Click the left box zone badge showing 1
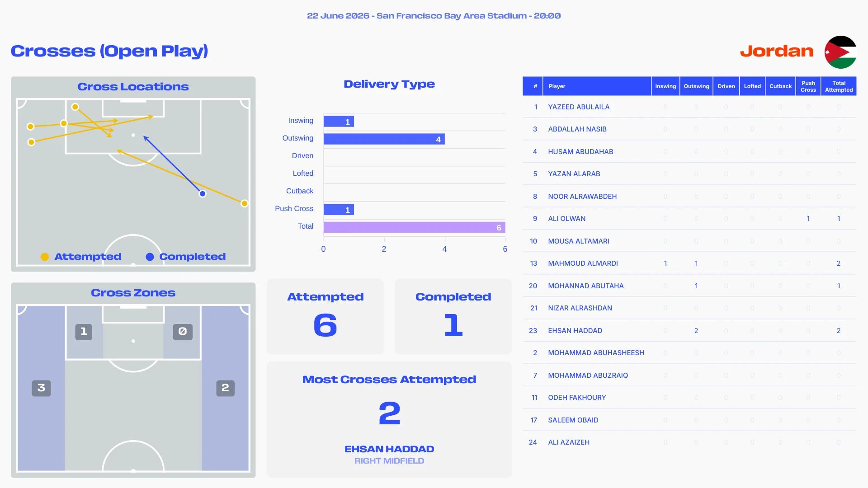 [x=84, y=332]
